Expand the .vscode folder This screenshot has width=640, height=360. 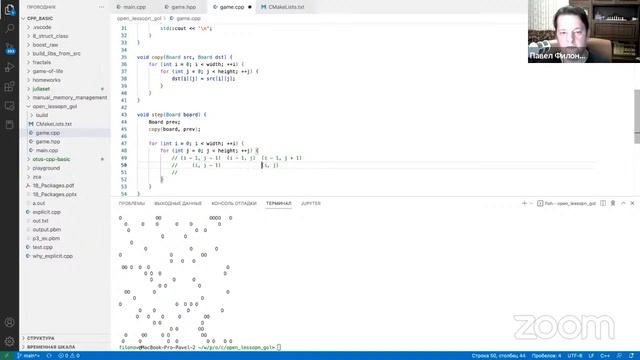[x=42, y=27]
